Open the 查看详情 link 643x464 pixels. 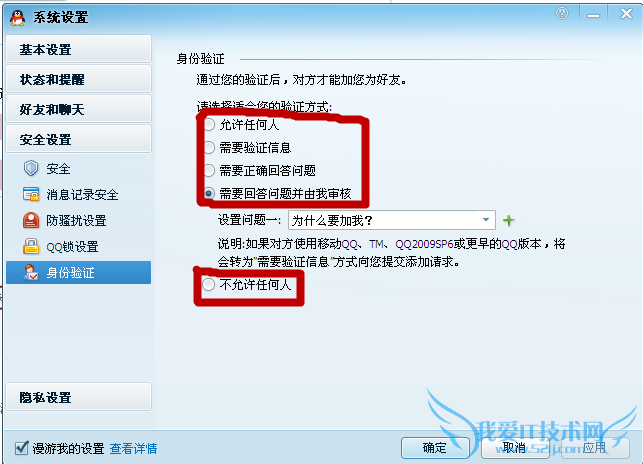point(133,448)
